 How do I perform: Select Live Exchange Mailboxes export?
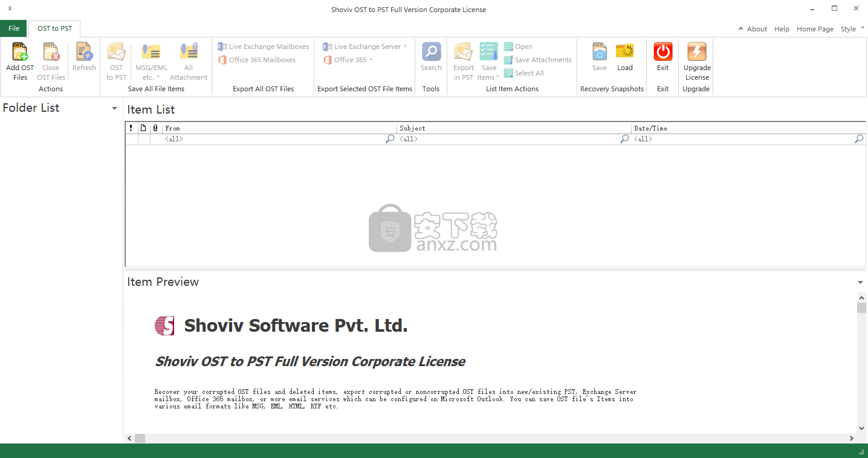point(263,47)
